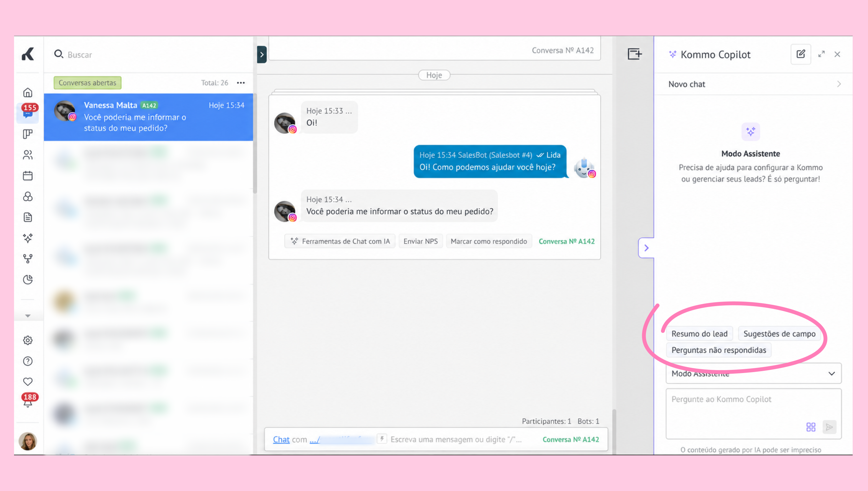Click the order status question message
The height and width of the screenshot is (491, 868).
(399, 206)
